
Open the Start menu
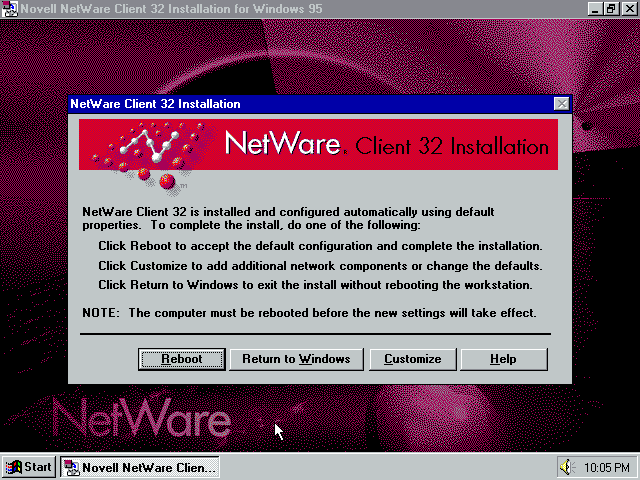(x=29, y=467)
